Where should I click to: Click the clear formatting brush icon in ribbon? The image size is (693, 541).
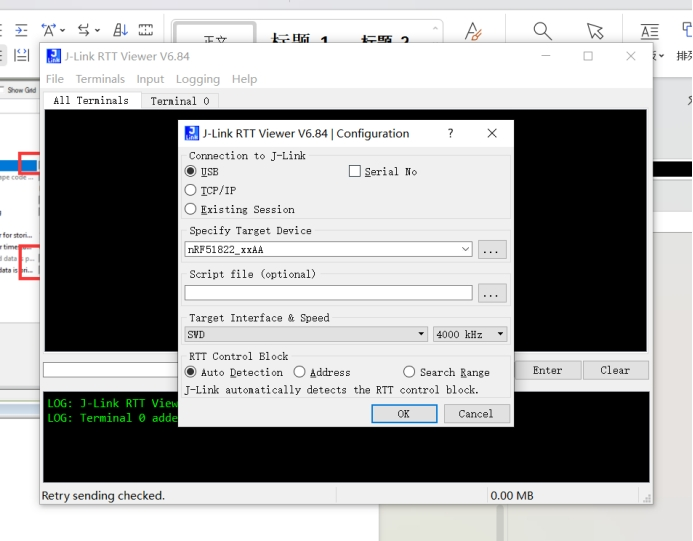click(474, 32)
